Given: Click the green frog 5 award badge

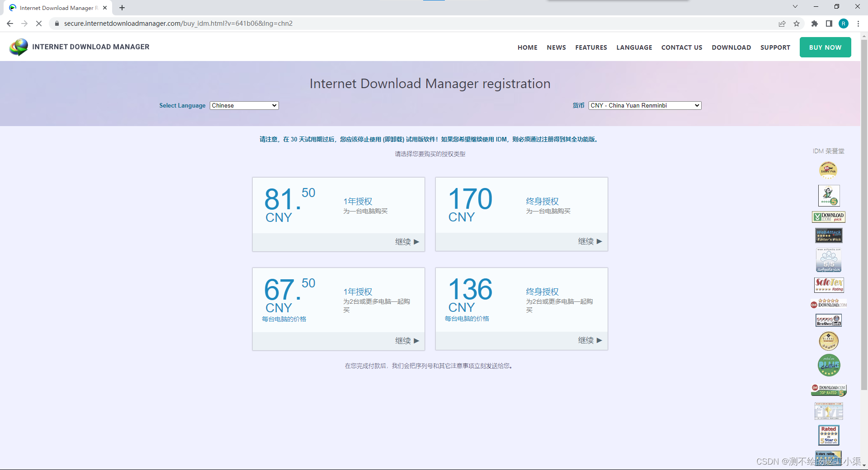Looking at the screenshot, I should pyautogui.click(x=829, y=195).
